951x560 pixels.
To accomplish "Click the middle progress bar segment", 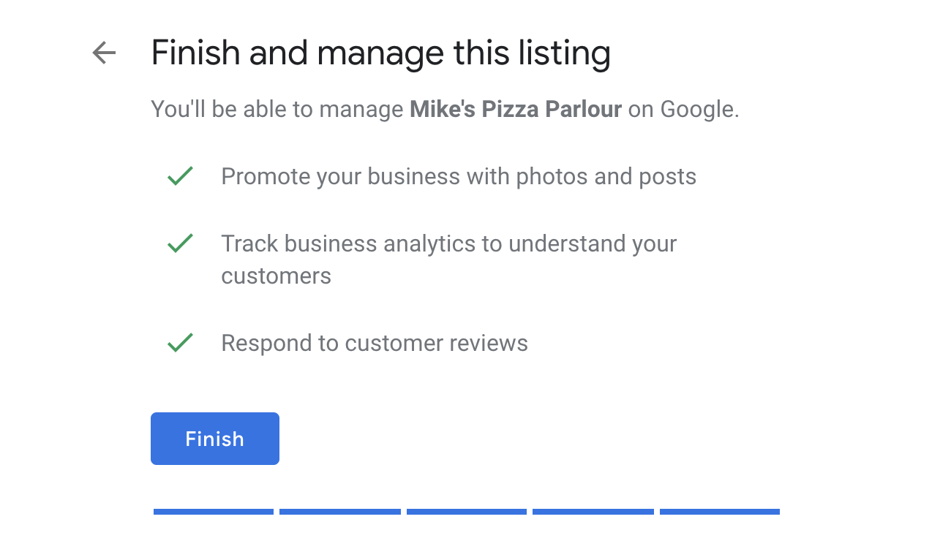I will tap(467, 512).
